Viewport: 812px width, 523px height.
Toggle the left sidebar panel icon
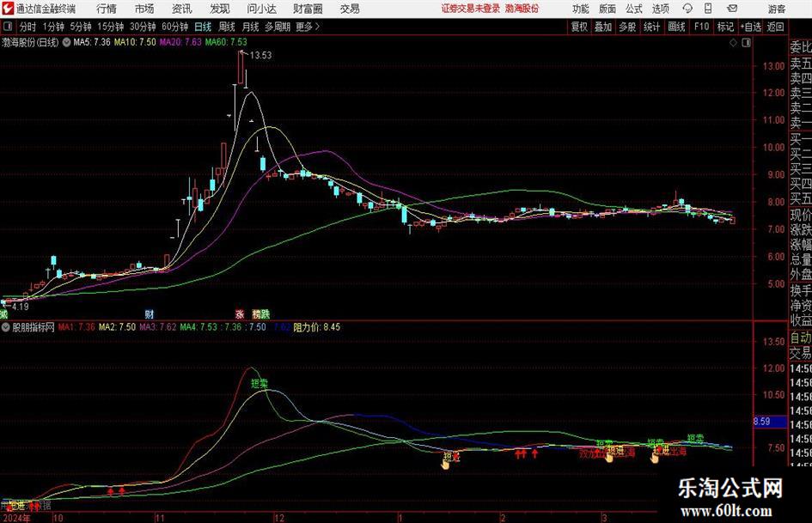[x=8, y=27]
